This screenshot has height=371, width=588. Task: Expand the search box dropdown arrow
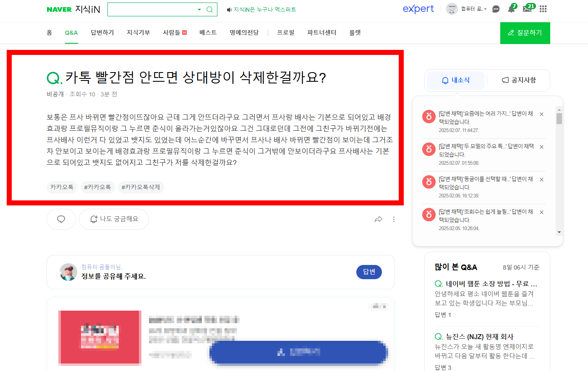tap(199, 9)
